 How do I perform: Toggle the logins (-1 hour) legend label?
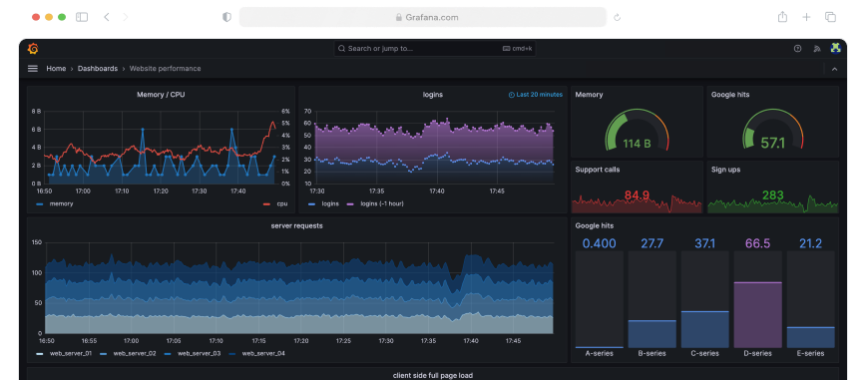[382, 203]
